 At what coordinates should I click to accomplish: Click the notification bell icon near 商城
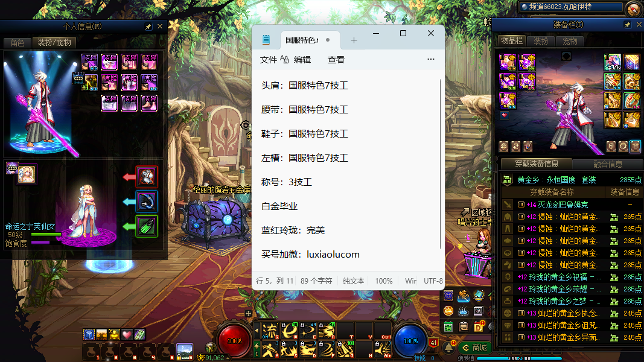tap(450, 348)
